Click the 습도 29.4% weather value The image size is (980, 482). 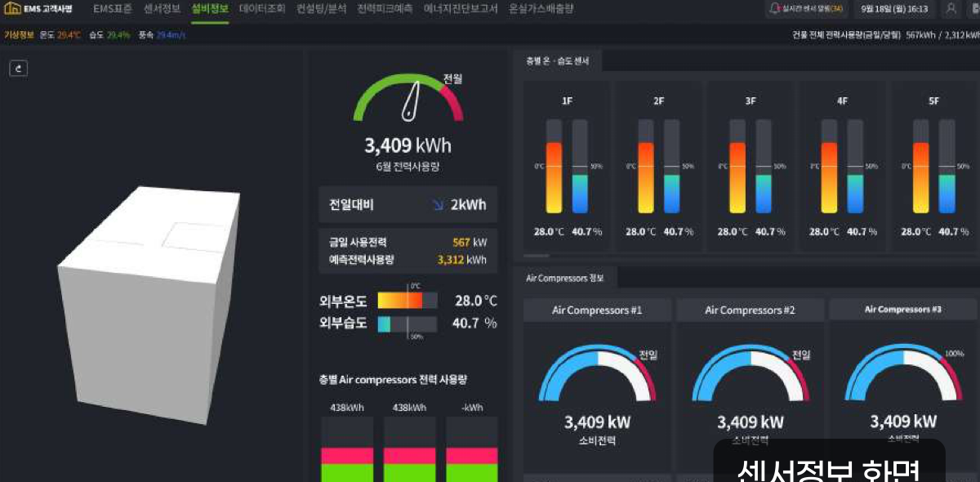pyautogui.click(x=109, y=35)
